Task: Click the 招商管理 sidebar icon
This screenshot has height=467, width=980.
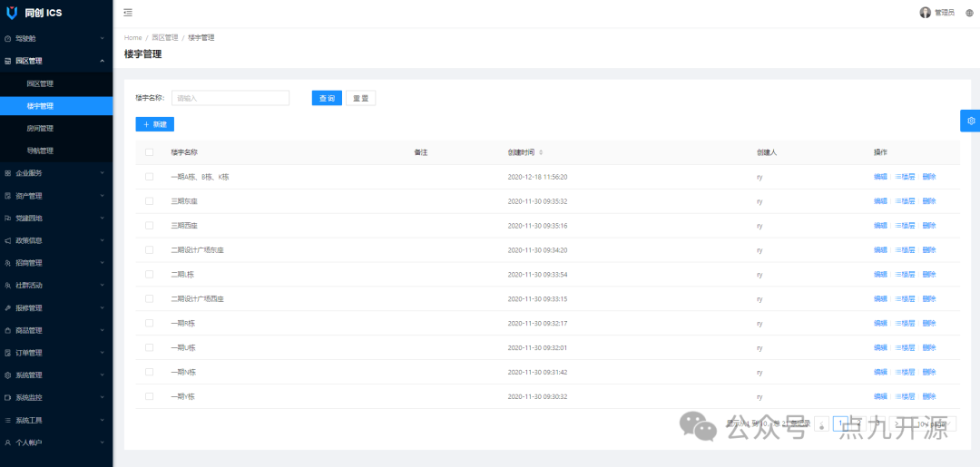Action: click(x=7, y=263)
